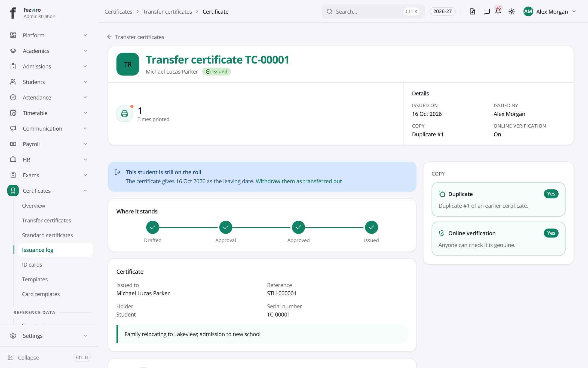The width and height of the screenshot is (588, 368).
Task: Expand the Academics menu chevron
Action: (x=85, y=51)
